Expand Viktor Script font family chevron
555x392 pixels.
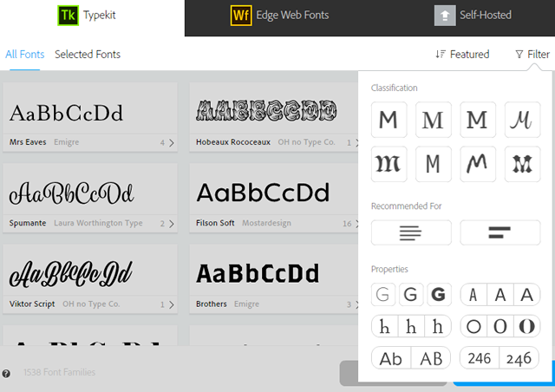pos(172,305)
